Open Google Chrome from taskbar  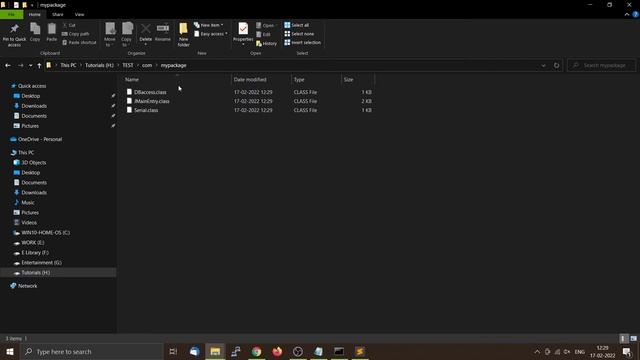pos(256,351)
